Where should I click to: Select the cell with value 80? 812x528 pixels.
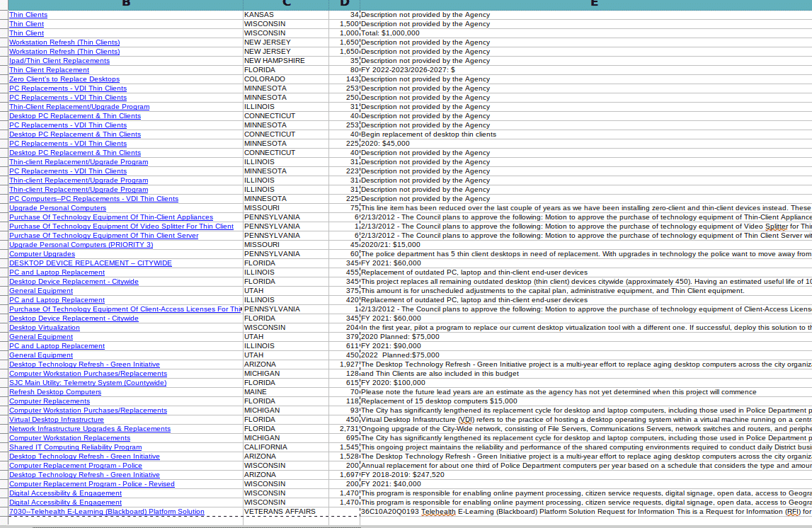tap(344, 70)
